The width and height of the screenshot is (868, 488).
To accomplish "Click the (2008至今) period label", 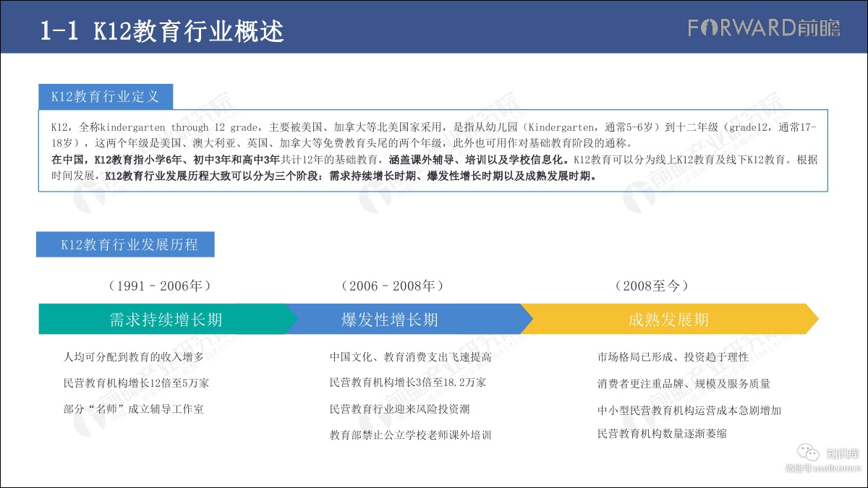I will [651, 286].
